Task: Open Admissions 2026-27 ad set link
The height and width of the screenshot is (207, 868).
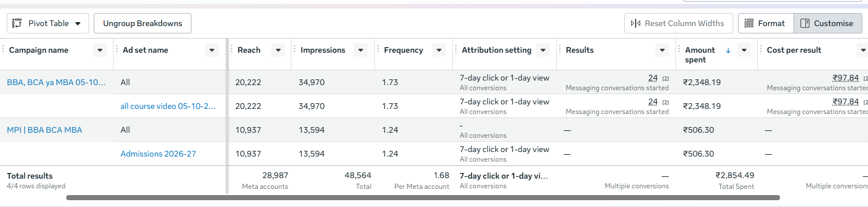Action: 158,154
